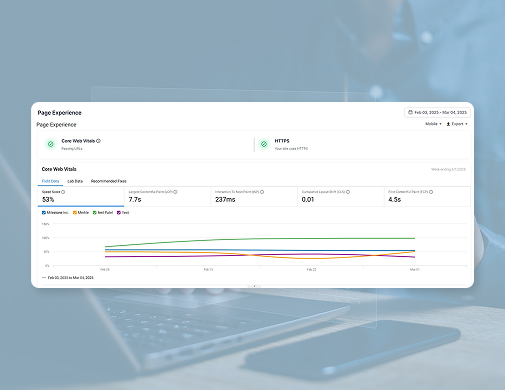Viewport: 505px width, 390px height.
Task: Click the 'Your site uses HTTPS' text
Action: pos(291,149)
